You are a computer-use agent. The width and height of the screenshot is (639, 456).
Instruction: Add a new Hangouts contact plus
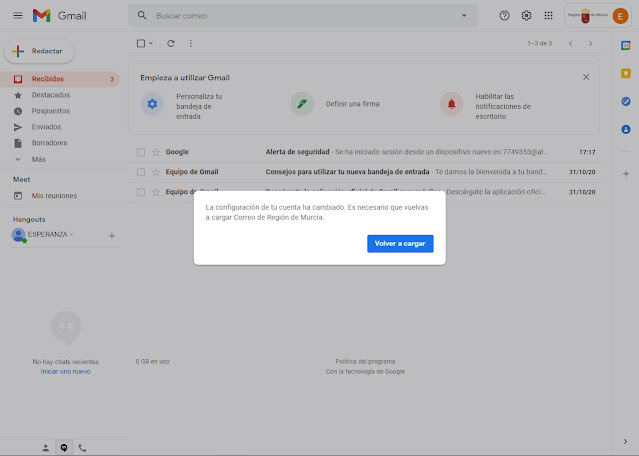[112, 236]
